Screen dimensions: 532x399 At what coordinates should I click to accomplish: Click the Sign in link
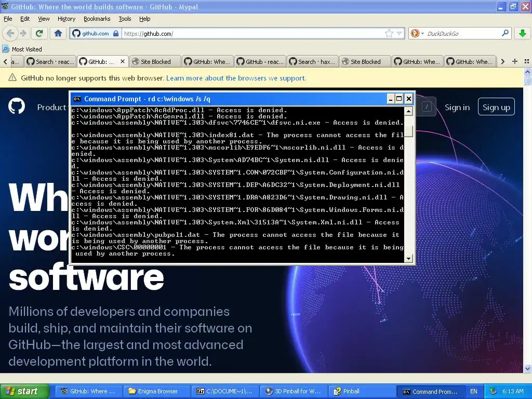457,107
